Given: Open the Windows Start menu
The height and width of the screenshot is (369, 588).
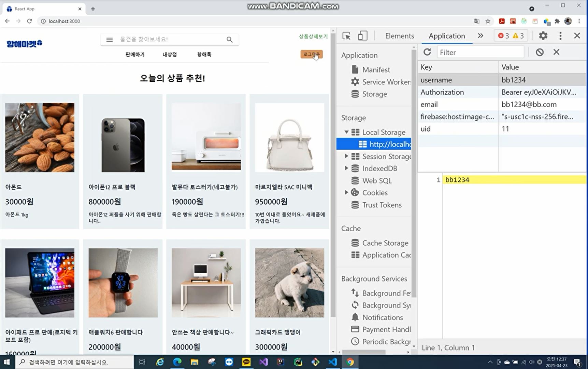Looking at the screenshot, I should tap(7, 362).
